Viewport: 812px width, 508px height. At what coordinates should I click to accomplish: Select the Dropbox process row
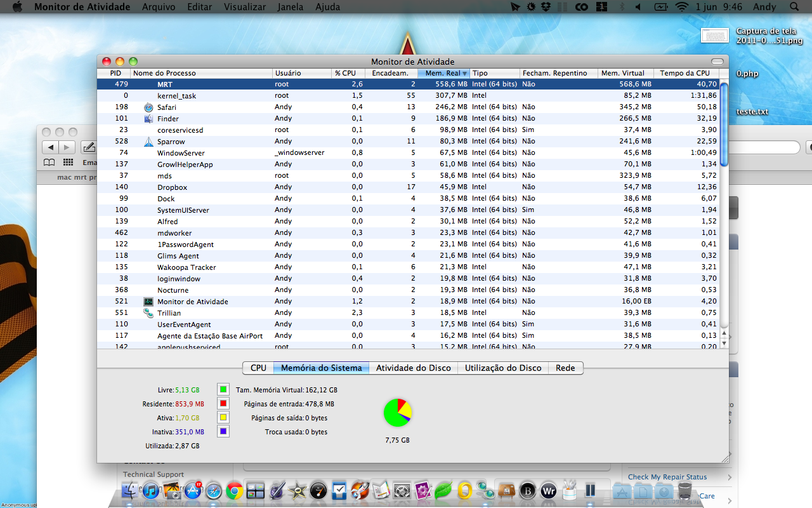point(408,187)
